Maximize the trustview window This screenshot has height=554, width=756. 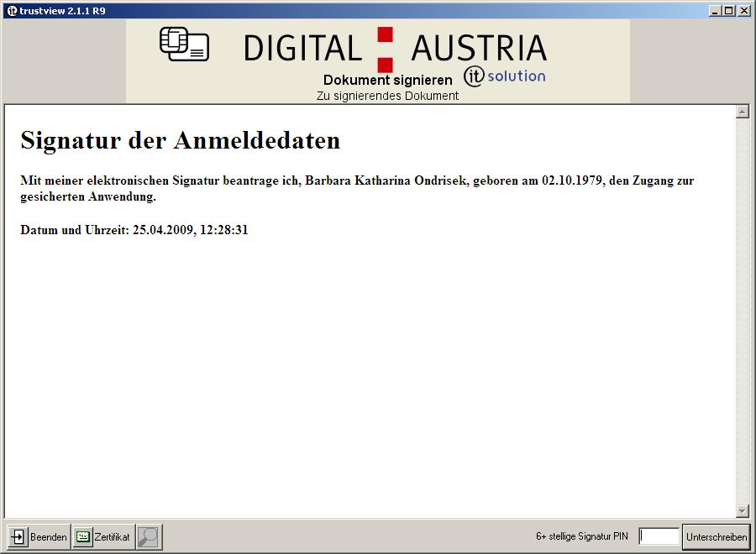pos(728,10)
